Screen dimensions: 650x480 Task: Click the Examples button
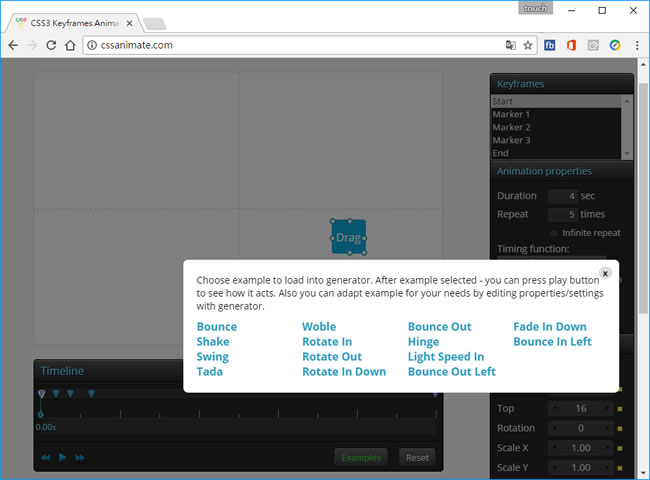click(361, 458)
